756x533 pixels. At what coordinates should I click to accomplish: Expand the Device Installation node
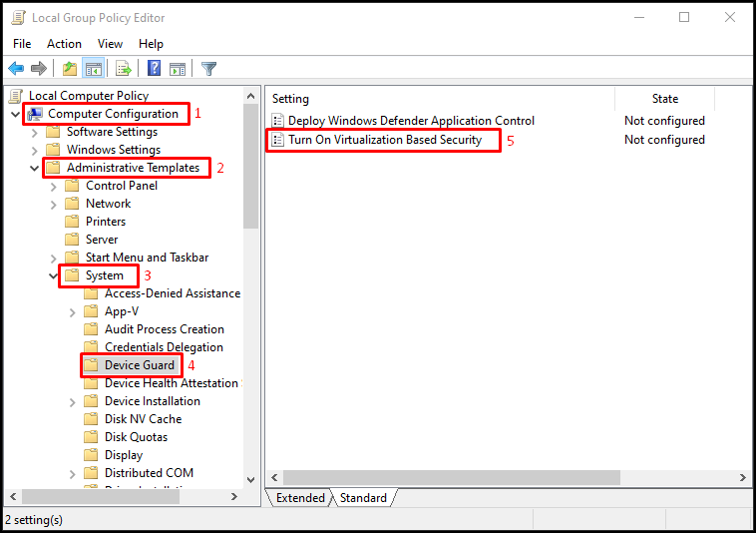(73, 402)
